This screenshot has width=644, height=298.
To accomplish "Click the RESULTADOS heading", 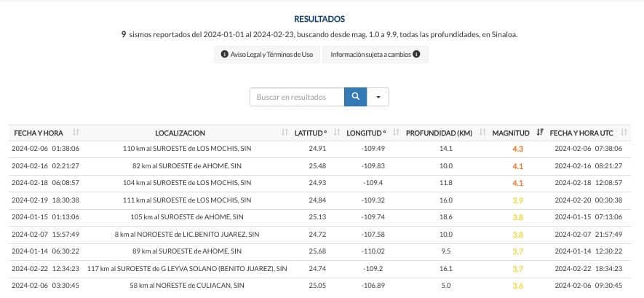I will (319, 19).
